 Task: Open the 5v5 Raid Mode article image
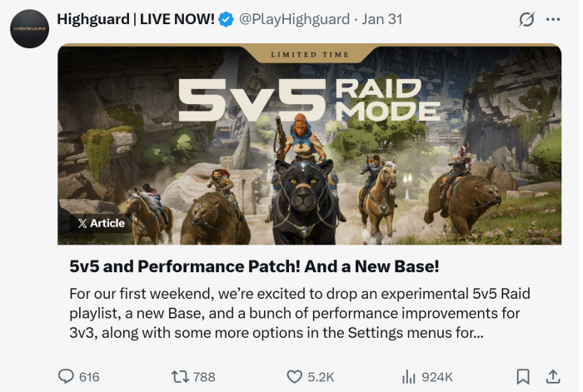pyautogui.click(x=309, y=144)
